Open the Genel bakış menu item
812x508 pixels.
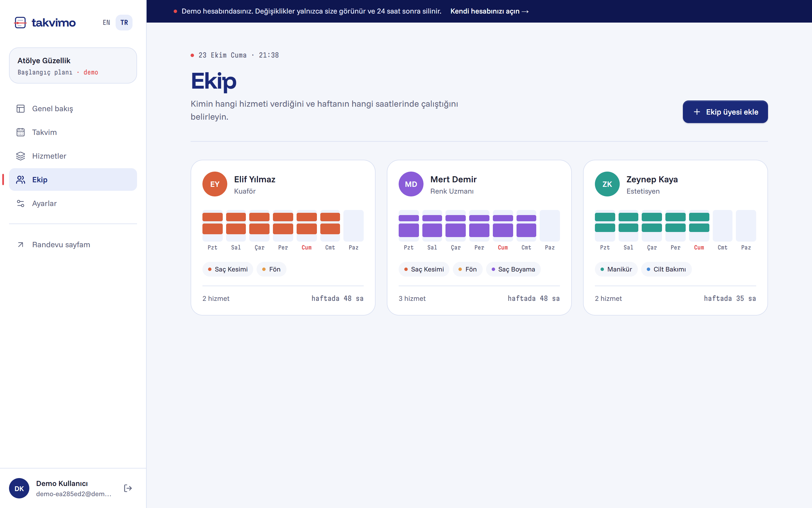(73, 109)
